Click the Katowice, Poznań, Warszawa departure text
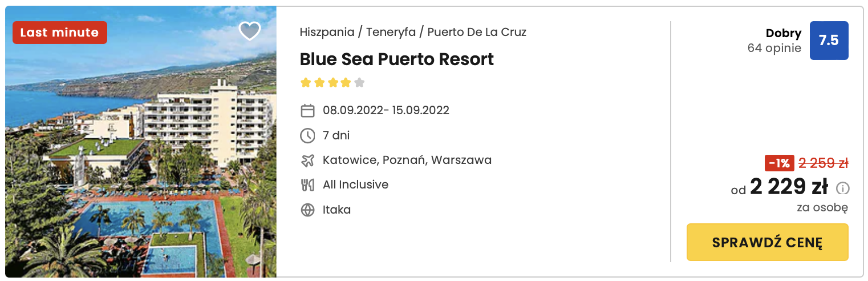Screen dimensions: 868x281 pos(407,160)
